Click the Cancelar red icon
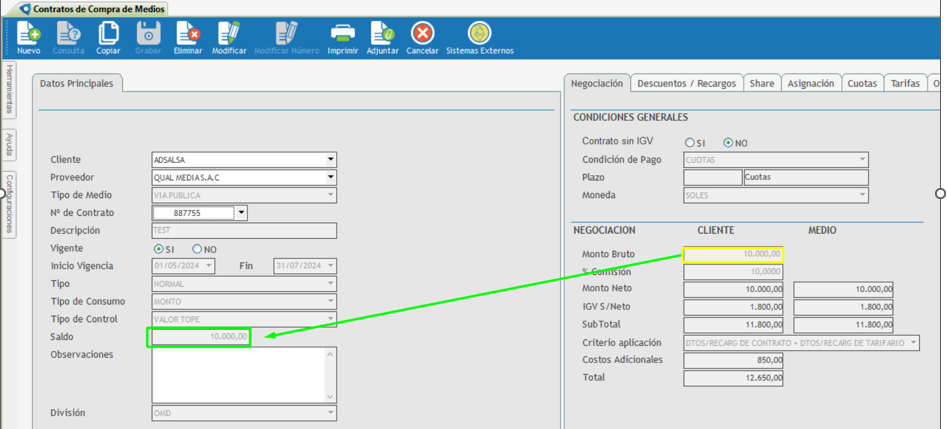947x429 pixels. click(x=422, y=33)
